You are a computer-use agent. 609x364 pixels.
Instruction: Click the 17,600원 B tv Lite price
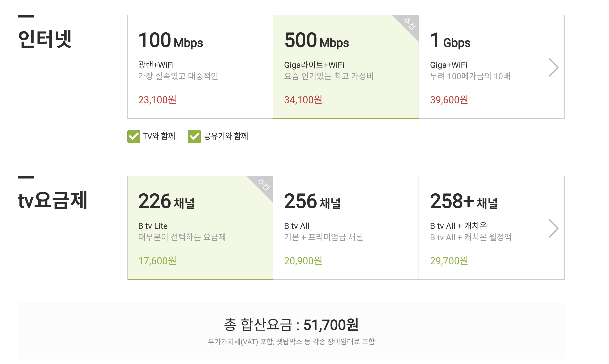pos(157,261)
